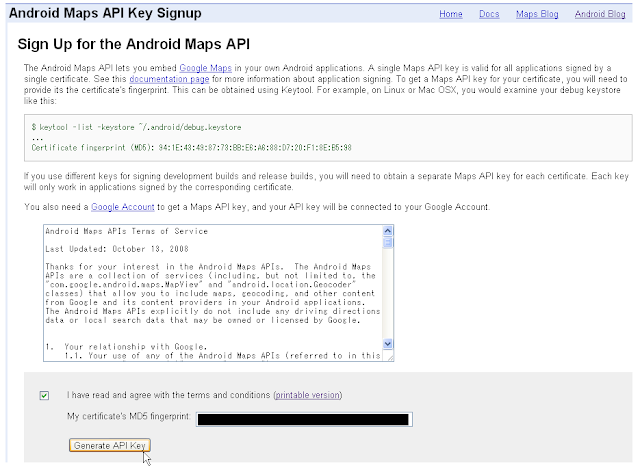Viewport: 640px width, 472px height.
Task: Open the printable version link
Action: [x=308, y=395]
